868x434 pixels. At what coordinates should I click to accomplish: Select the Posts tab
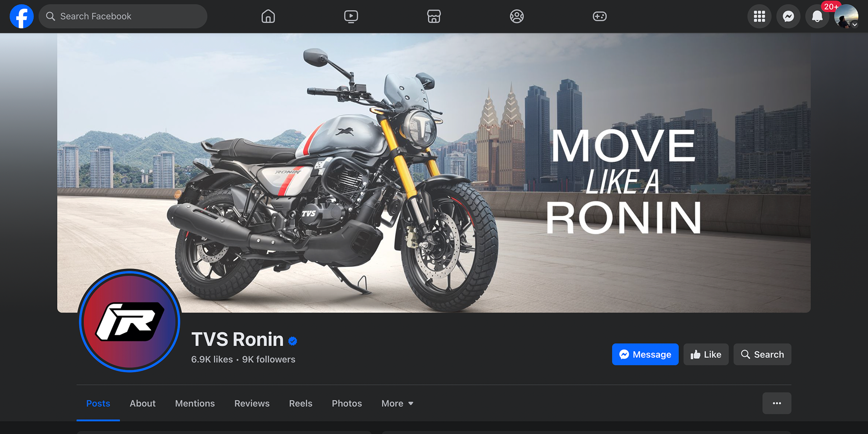pos(98,403)
